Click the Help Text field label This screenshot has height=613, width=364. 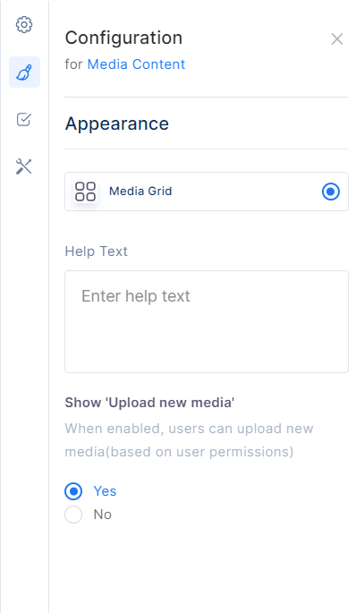(x=96, y=251)
